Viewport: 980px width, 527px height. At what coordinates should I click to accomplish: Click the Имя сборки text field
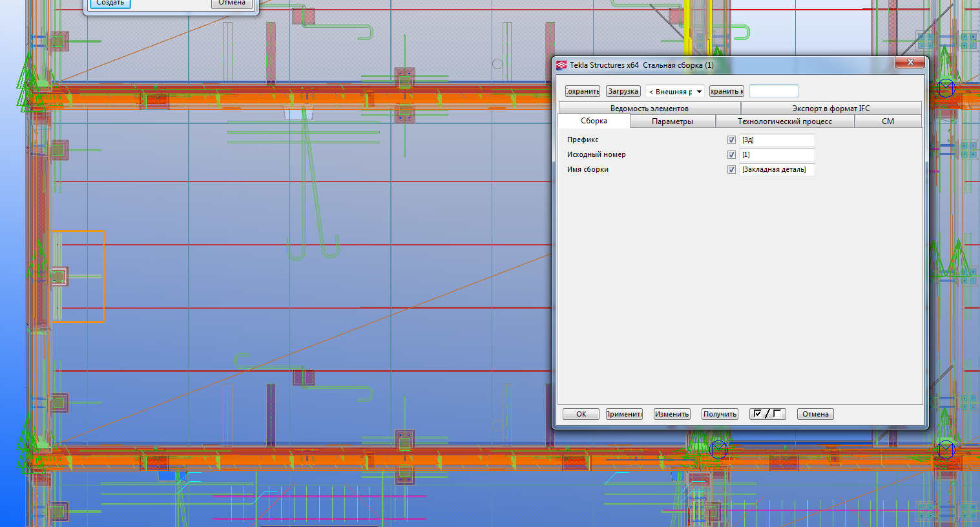pyautogui.click(x=777, y=170)
